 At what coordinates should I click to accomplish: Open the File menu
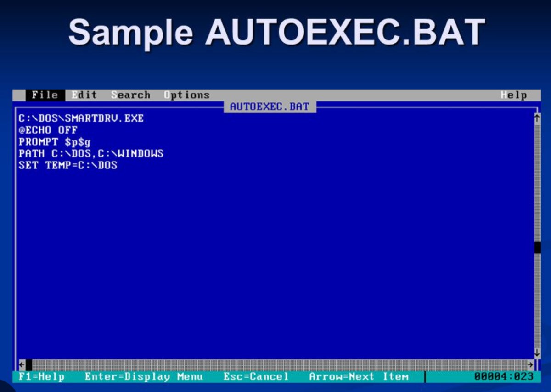point(45,95)
